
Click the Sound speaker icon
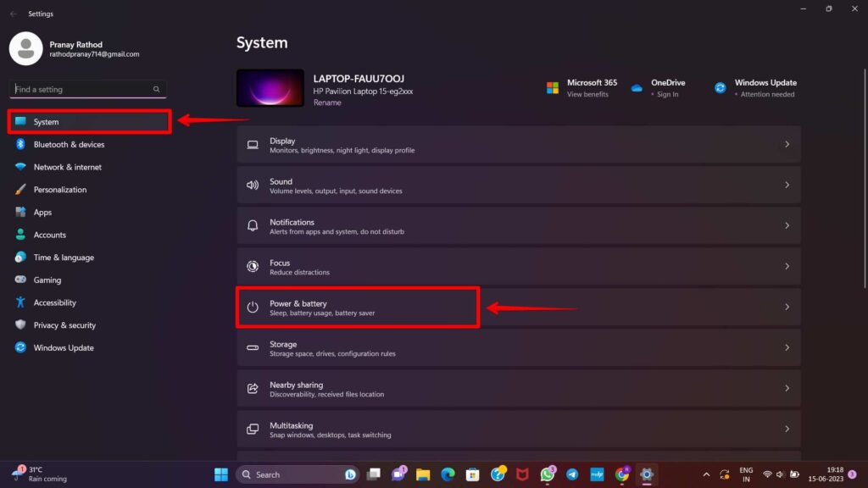pos(253,185)
